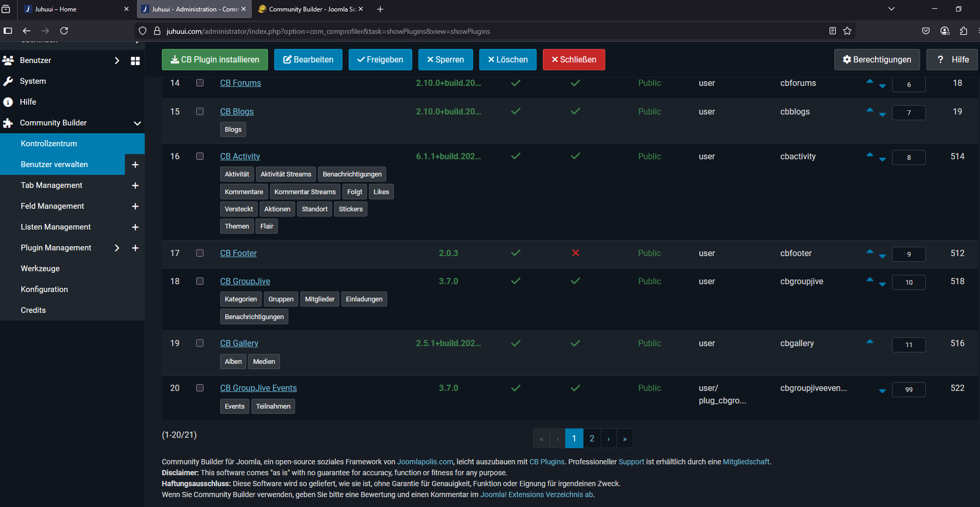Open the CB Activity plugin link
The image size is (980, 507).
coord(240,156)
